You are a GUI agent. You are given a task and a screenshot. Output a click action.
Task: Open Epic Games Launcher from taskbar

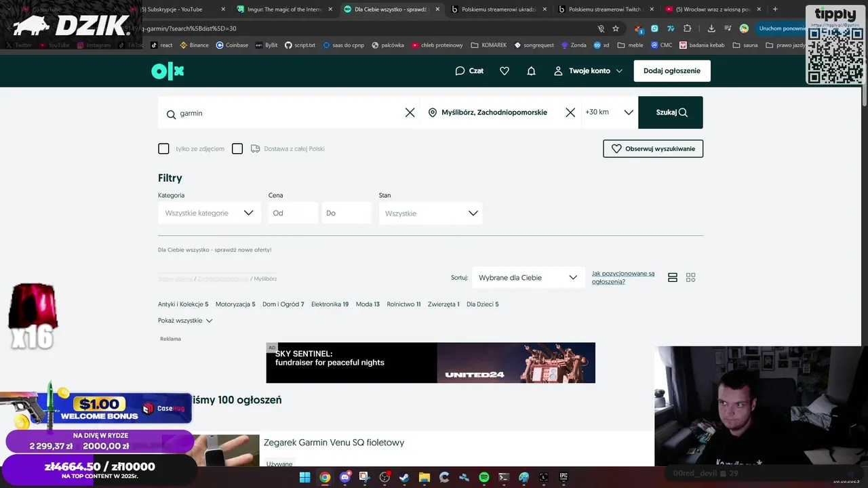click(x=564, y=477)
